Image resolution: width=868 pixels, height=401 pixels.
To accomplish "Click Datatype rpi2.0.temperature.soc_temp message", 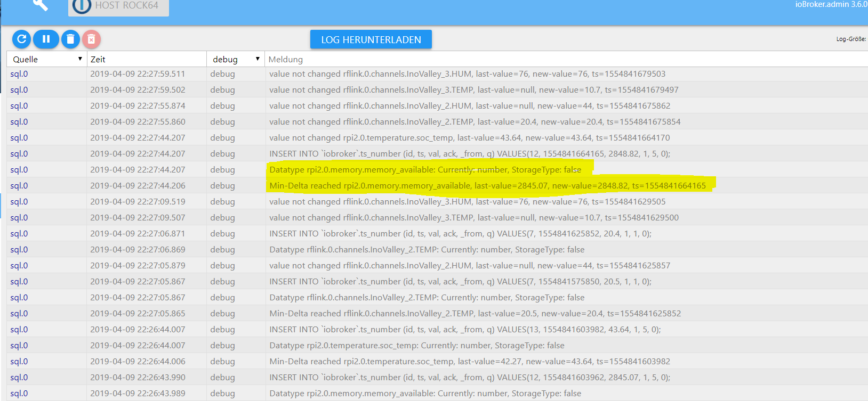I will 417,346.
